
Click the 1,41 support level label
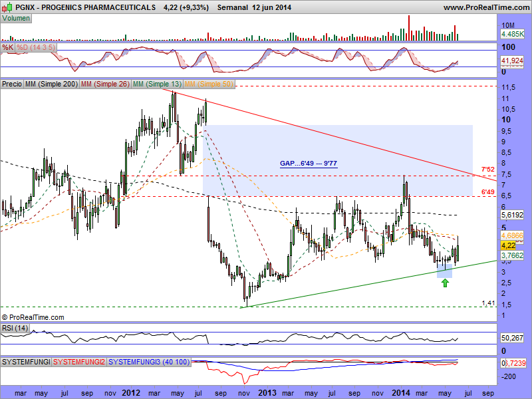(x=488, y=303)
